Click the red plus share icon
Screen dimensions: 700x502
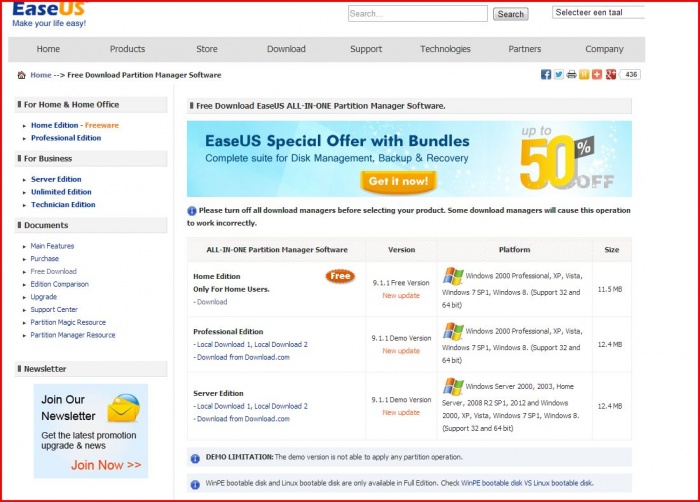pos(597,75)
